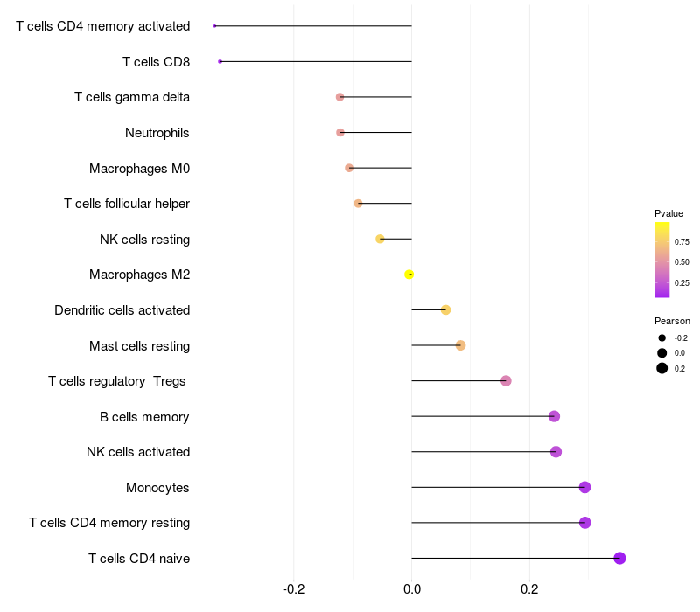The height and width of the screenshot is (612, 700).
Task: Click the -0.2 x-axis tick label
Action: 294,589
